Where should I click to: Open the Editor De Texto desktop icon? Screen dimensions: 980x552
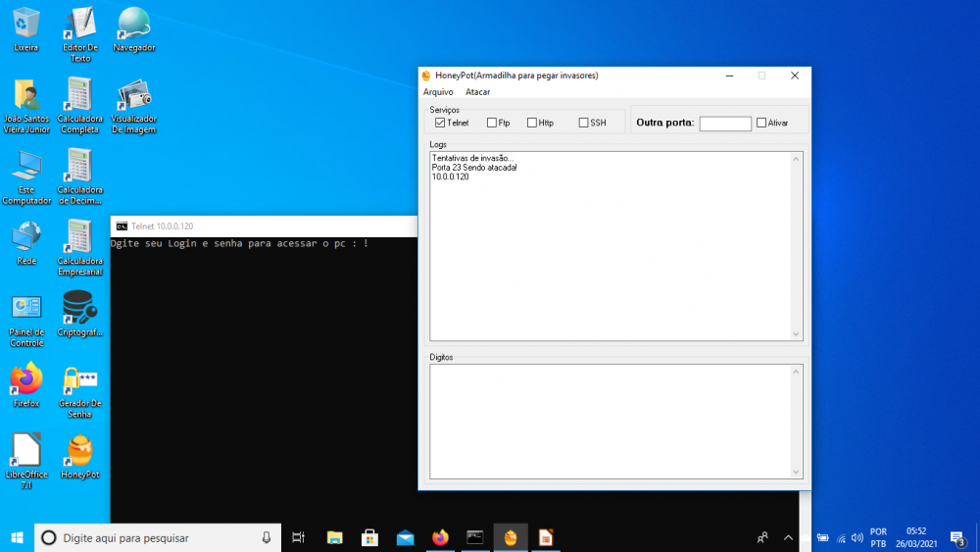[x=79, y=24]
